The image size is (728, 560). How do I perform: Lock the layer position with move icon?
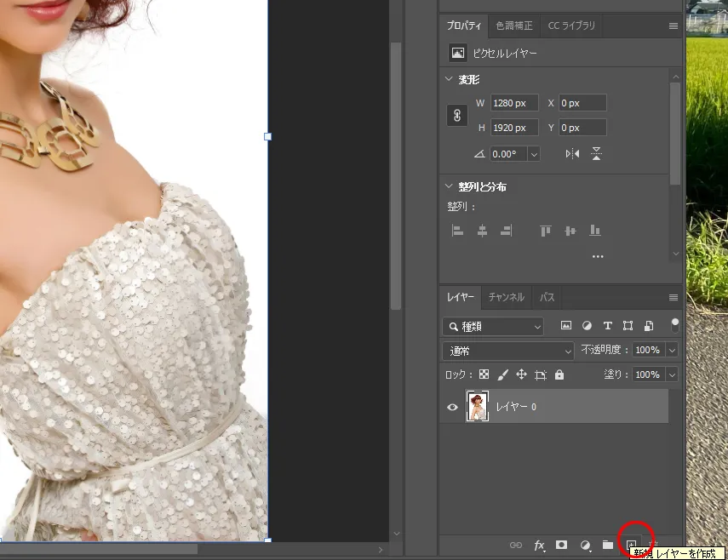520,374
